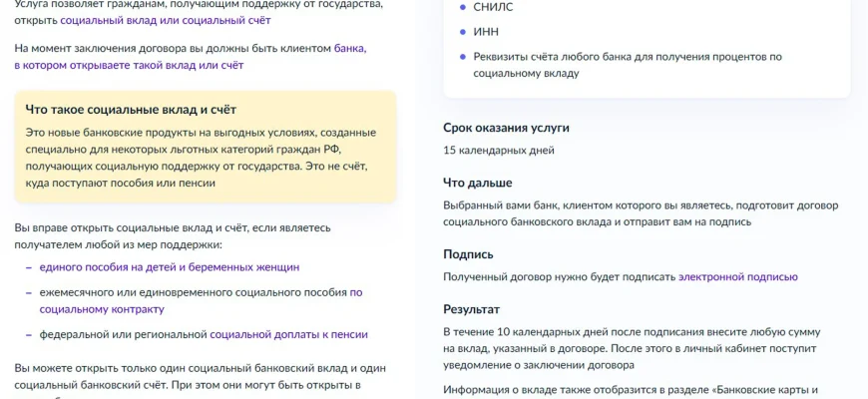Click the «Что дальше» heading
The width and height of the screenshot is (868, 399).
(x=477, y=183)
